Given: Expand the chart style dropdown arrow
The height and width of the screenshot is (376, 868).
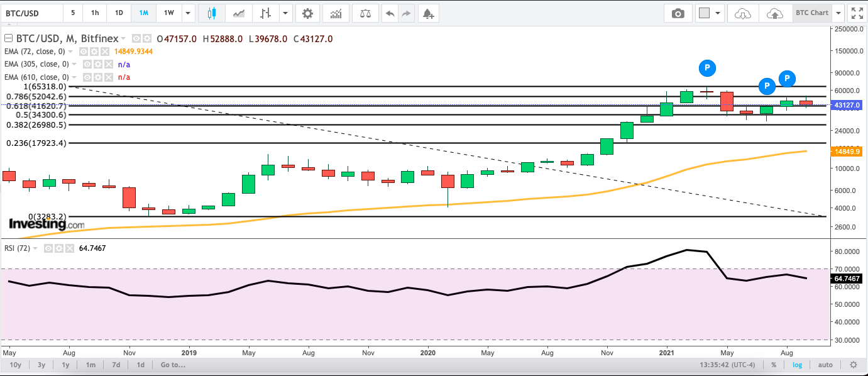Looking at the screenshot, I should click(x=286, y=13).
